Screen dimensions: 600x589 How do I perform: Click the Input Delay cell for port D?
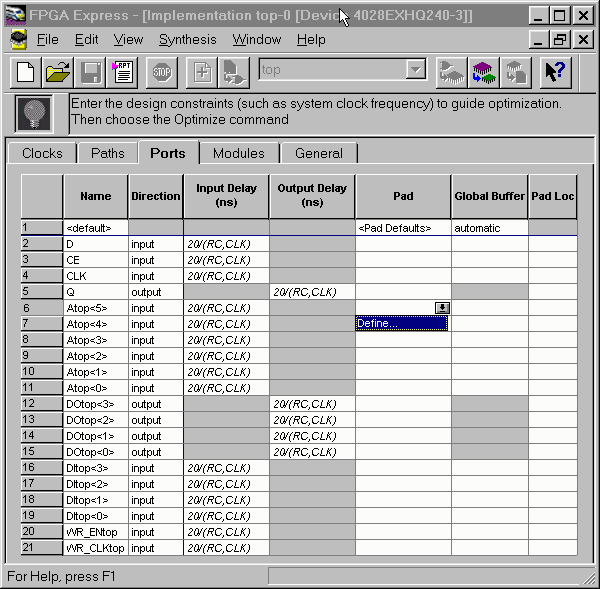pyautogui.click(x=226, y=244)
